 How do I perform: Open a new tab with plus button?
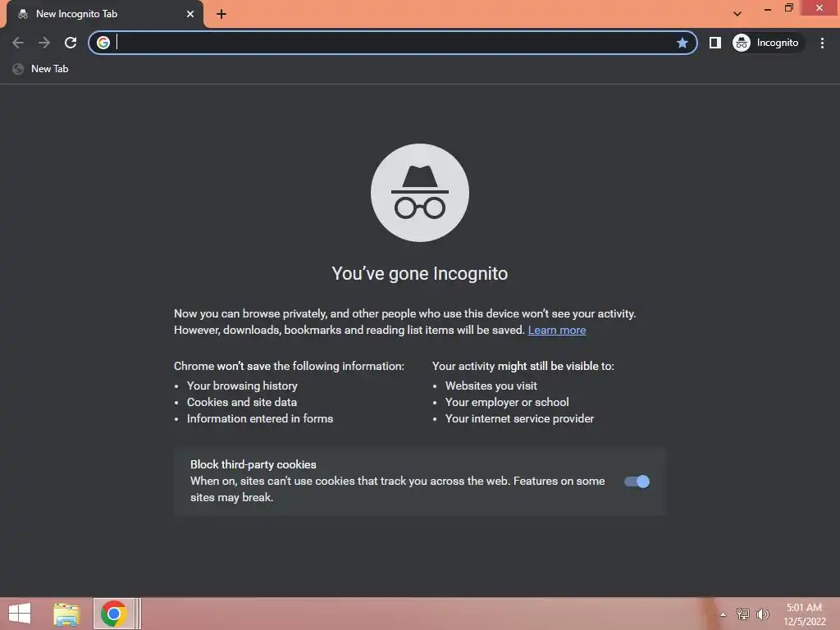pyautogui.click(x=221, y=14)
